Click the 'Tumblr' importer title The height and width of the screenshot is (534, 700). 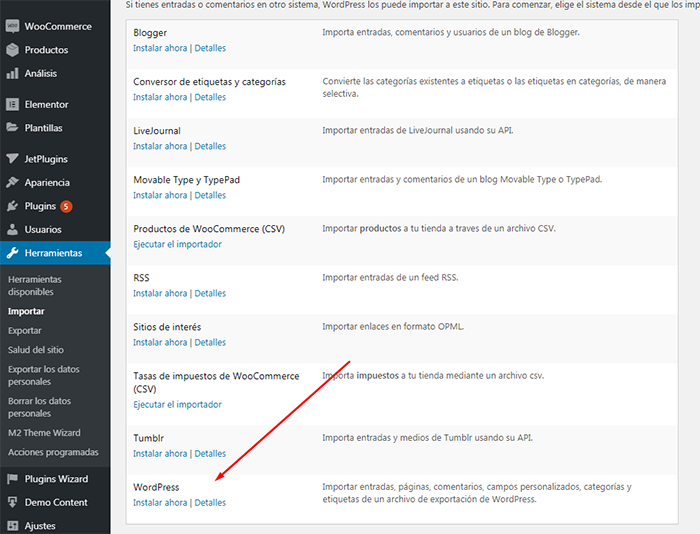[148, 438]
